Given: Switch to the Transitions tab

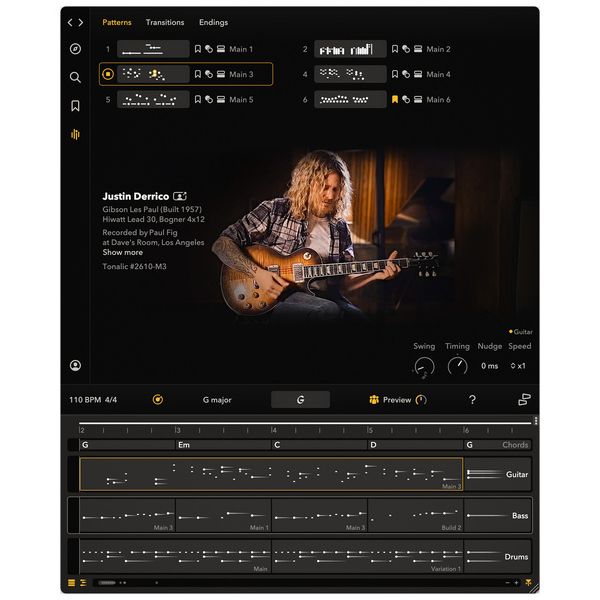Looking at the screenshot, I should 164,22.
